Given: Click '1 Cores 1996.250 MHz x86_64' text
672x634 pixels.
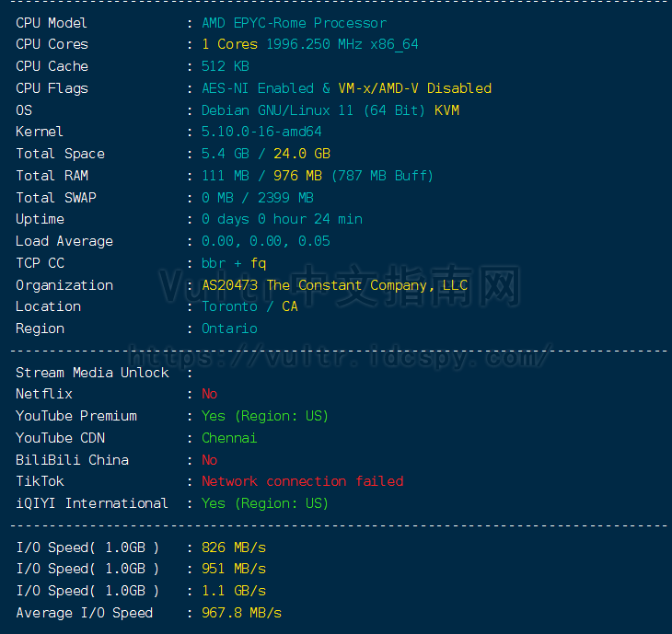Looking at the screenshot, I should (310, 44).
